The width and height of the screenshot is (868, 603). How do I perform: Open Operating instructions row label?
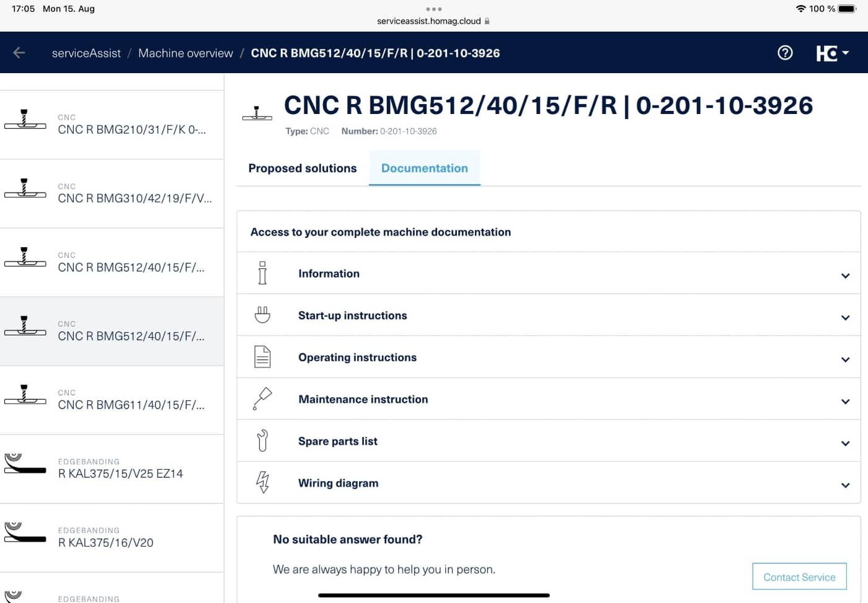(357, 358)
